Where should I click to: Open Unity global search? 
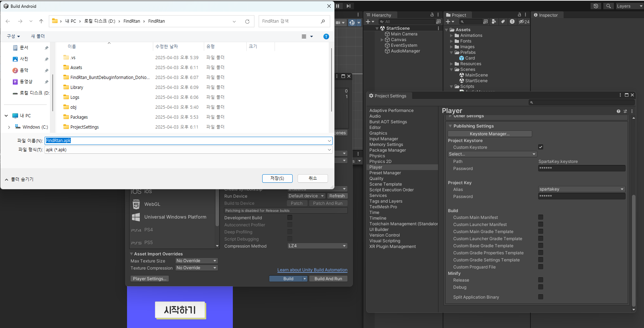[608, 6]
